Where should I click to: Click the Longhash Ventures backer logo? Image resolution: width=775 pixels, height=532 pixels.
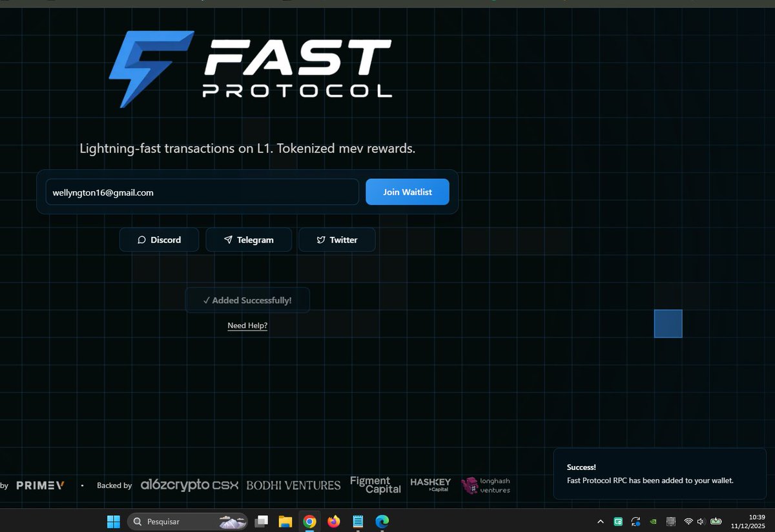[486, 486]
